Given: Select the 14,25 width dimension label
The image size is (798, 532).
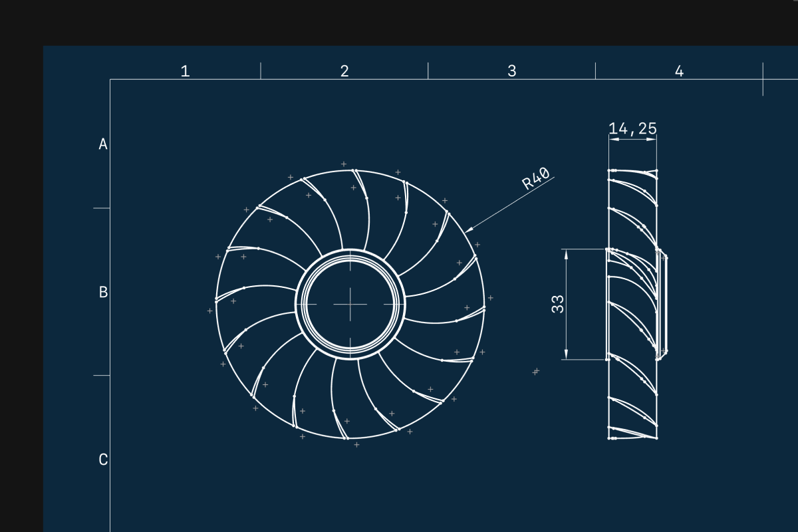Looking at the screenshot, I should click(x=632, y=128).
